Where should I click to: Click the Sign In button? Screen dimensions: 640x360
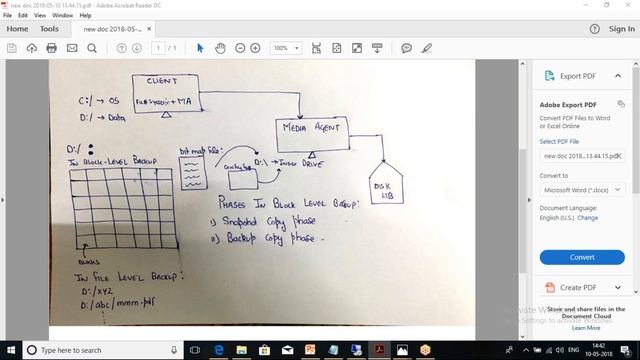622,29
